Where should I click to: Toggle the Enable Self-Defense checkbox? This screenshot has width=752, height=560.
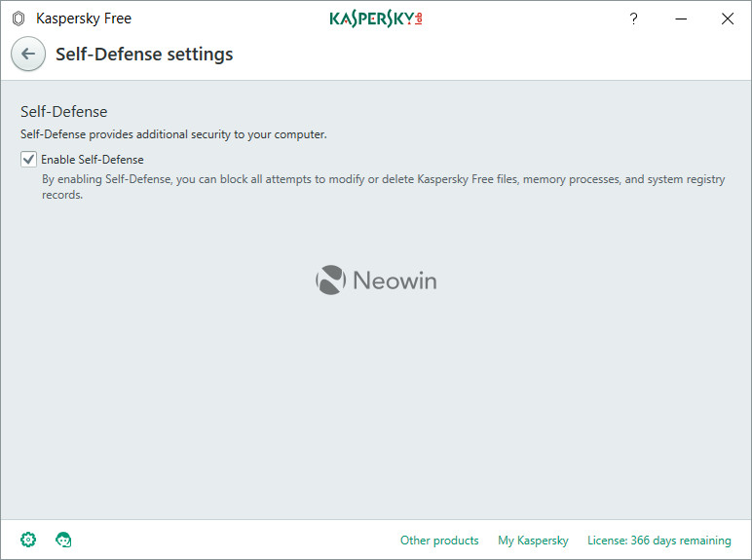coord(28,159)
